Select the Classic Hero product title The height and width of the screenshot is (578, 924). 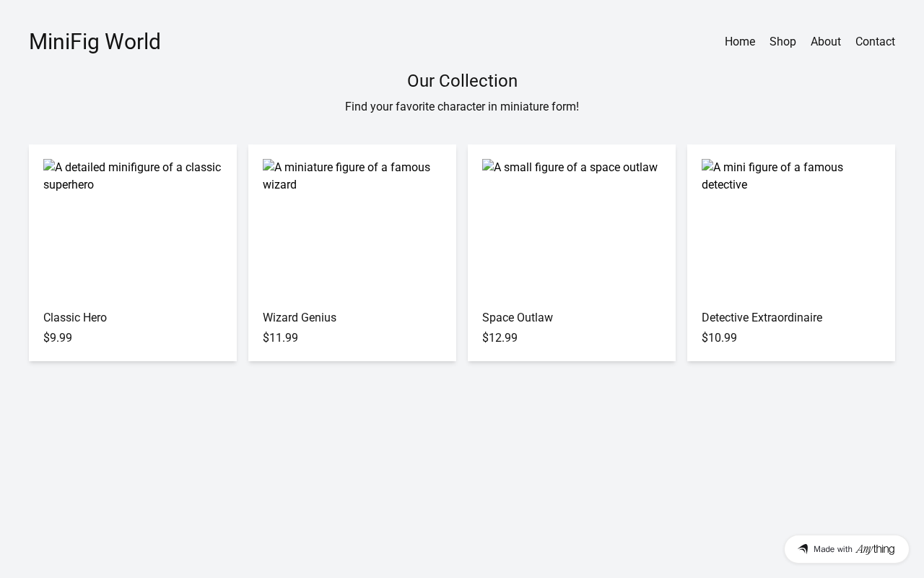pyautogui.click(x=75, y=317)
